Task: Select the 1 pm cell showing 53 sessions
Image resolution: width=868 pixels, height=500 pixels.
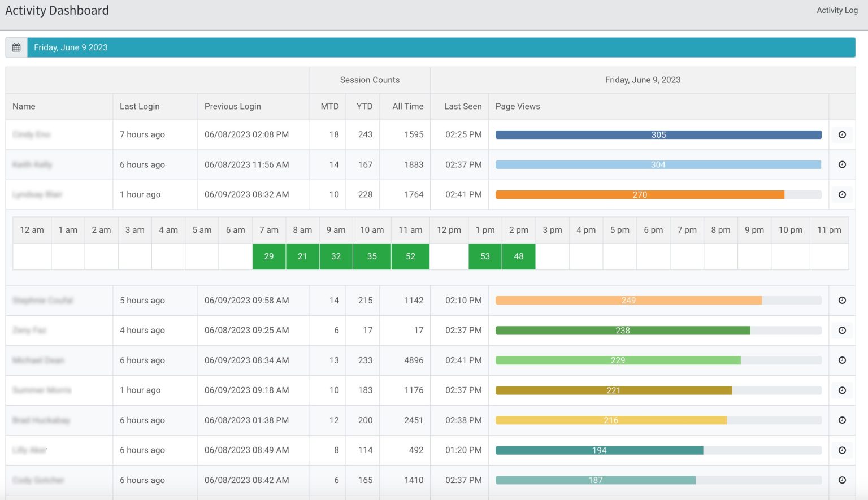Action: tap(485, 256)
